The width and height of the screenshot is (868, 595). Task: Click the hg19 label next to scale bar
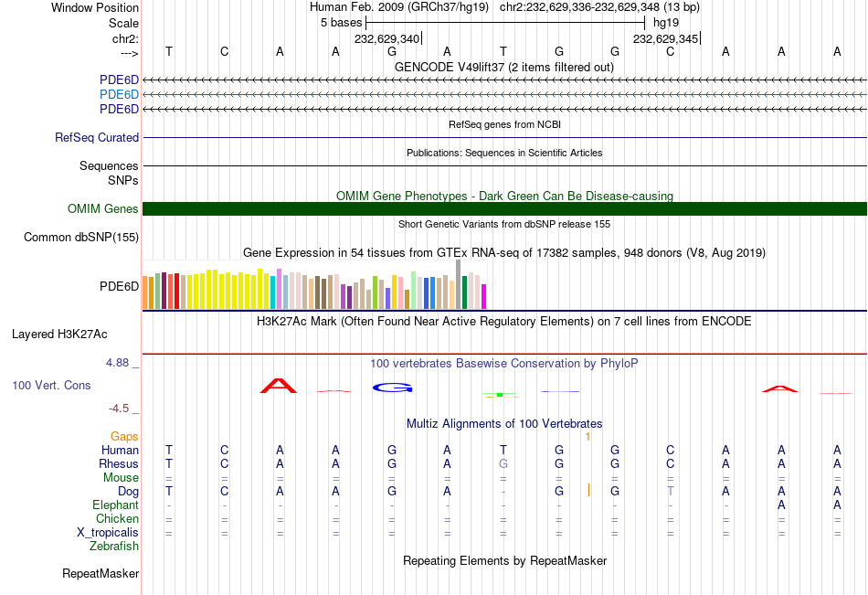tap(666, 23)
